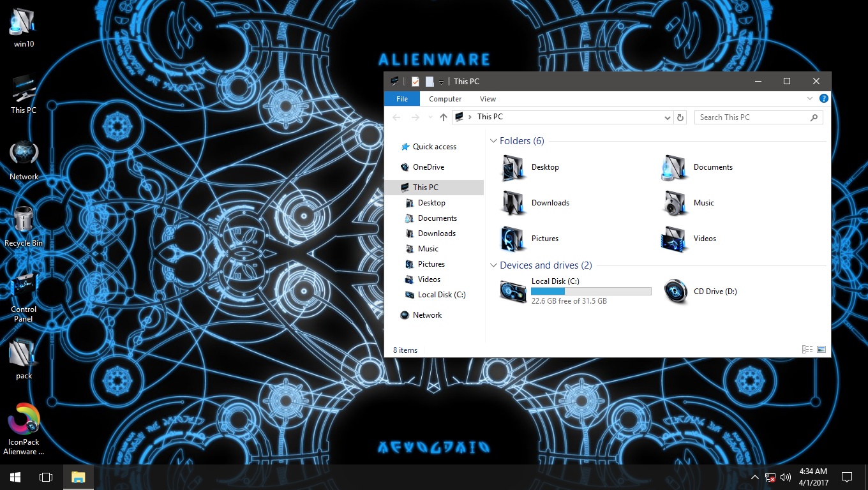Viewport: 868px width, 490px height.
Task: Open the CD Drive (D:) icon
Action: click(676, 292)
